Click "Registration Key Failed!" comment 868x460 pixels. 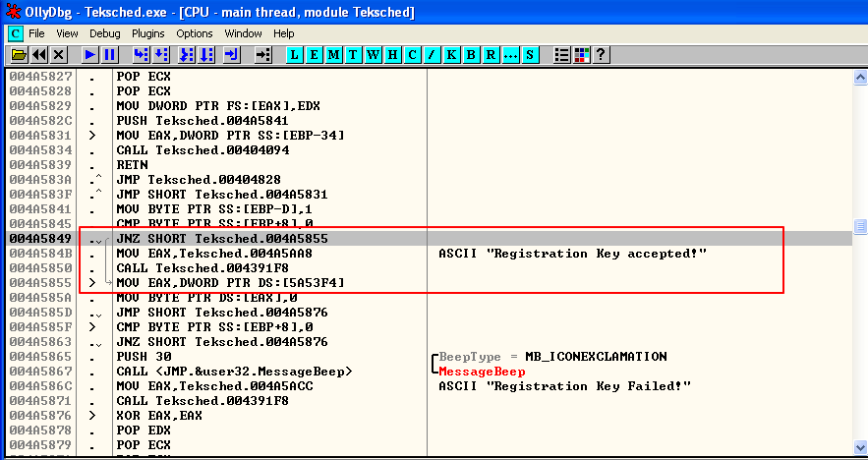(x=564, y=386)
